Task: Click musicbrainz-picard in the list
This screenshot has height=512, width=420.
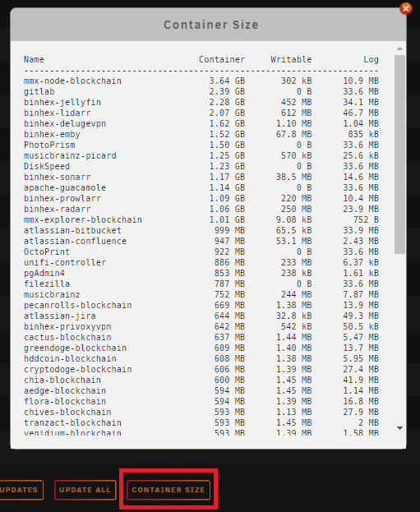Action: point(70,155)
